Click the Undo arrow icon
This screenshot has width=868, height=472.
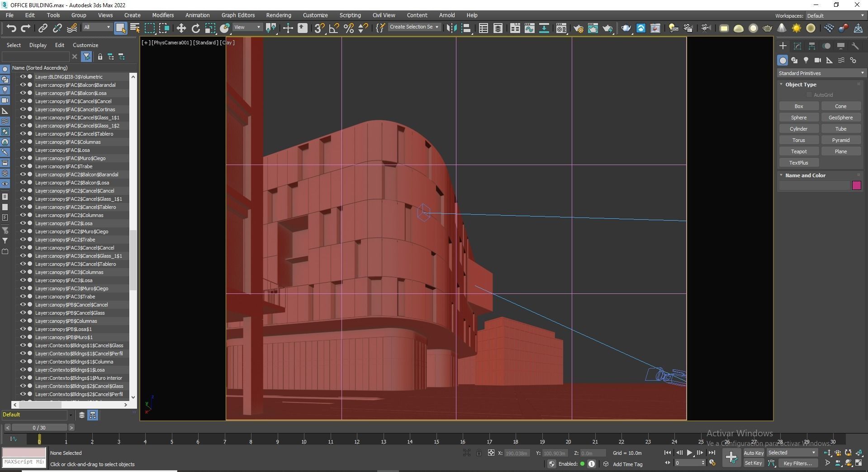pos(11,28)
